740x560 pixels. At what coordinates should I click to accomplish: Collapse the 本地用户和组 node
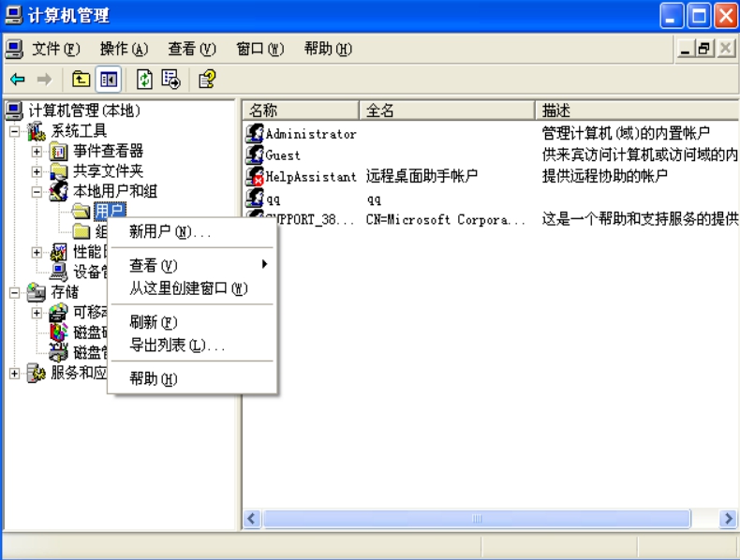[37, 192]
